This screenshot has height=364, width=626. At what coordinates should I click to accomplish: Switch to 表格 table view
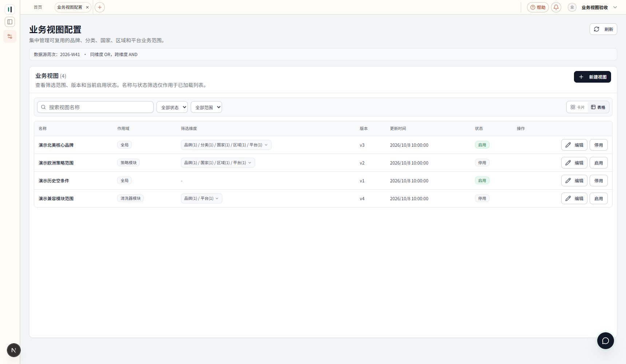[598, 107]
